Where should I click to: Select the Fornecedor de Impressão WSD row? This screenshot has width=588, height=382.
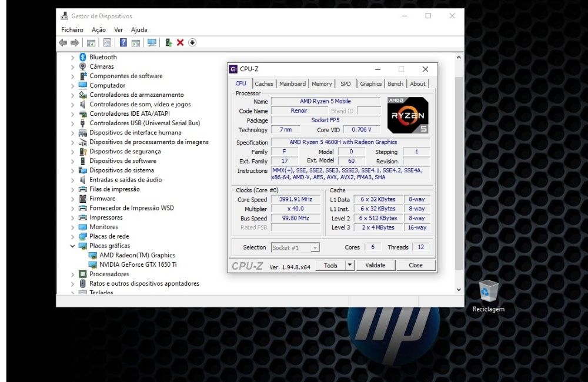tap(131, 208)
